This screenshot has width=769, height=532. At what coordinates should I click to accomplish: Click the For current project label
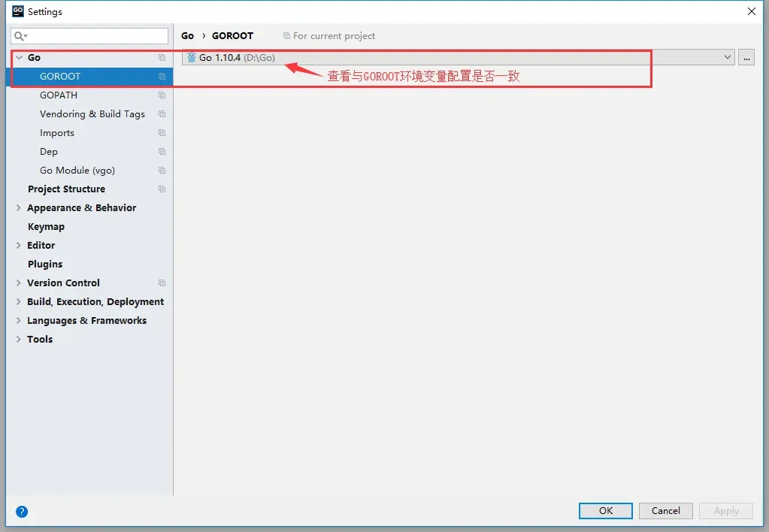point(334,36)
